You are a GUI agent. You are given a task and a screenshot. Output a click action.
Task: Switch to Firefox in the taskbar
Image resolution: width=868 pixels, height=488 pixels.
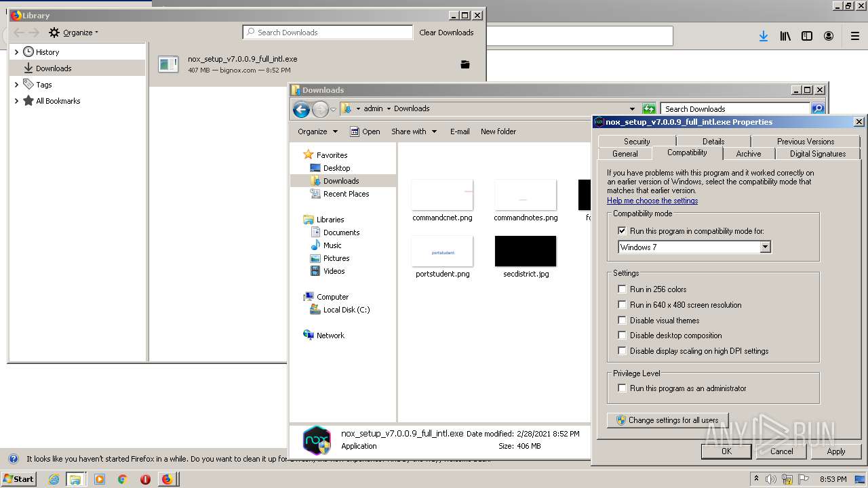click(x=167, y=479)
